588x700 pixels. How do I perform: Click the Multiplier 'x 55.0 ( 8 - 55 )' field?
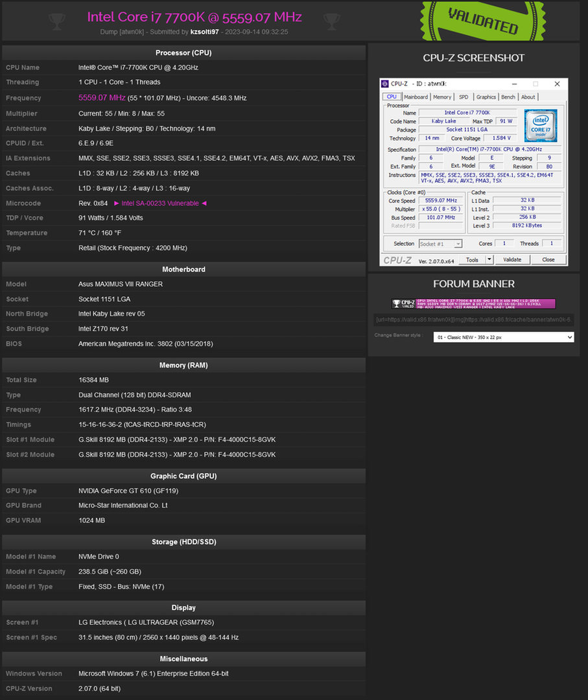(441, 209)
